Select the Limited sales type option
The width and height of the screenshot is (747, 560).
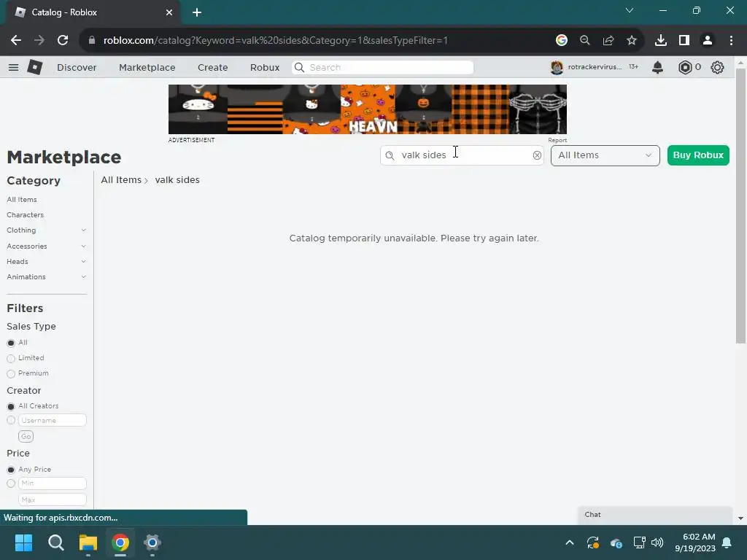[11, 358]
